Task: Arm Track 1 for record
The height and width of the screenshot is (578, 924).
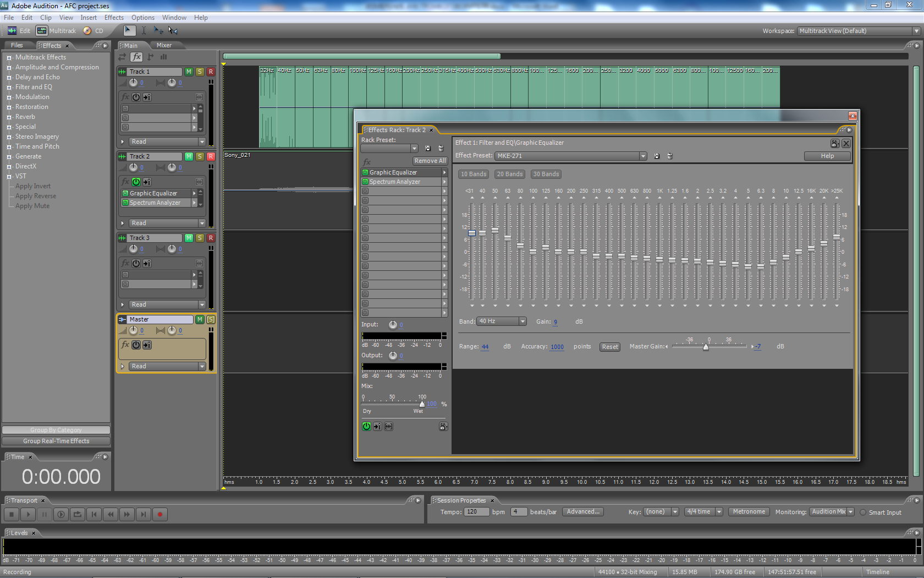Action: [211, 72]
